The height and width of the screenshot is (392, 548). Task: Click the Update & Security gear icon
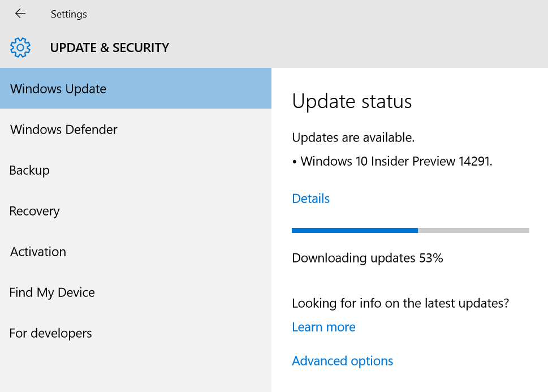20,48
